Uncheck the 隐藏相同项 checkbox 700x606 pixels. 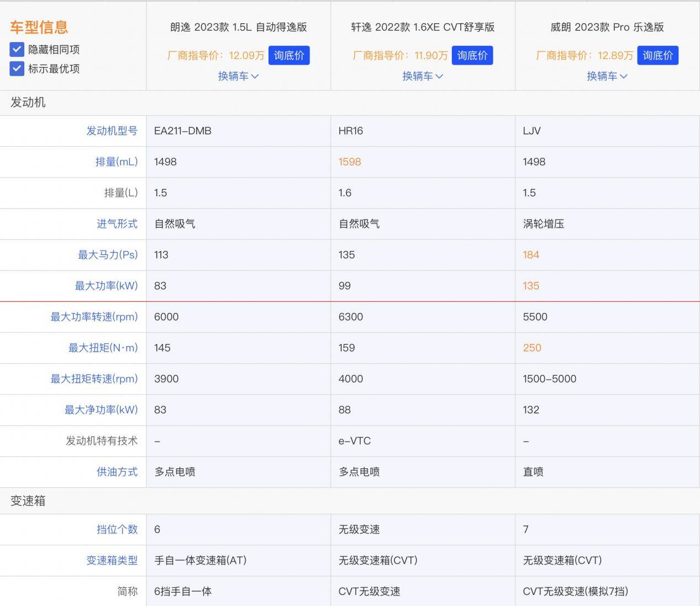(x=17, y=50)
